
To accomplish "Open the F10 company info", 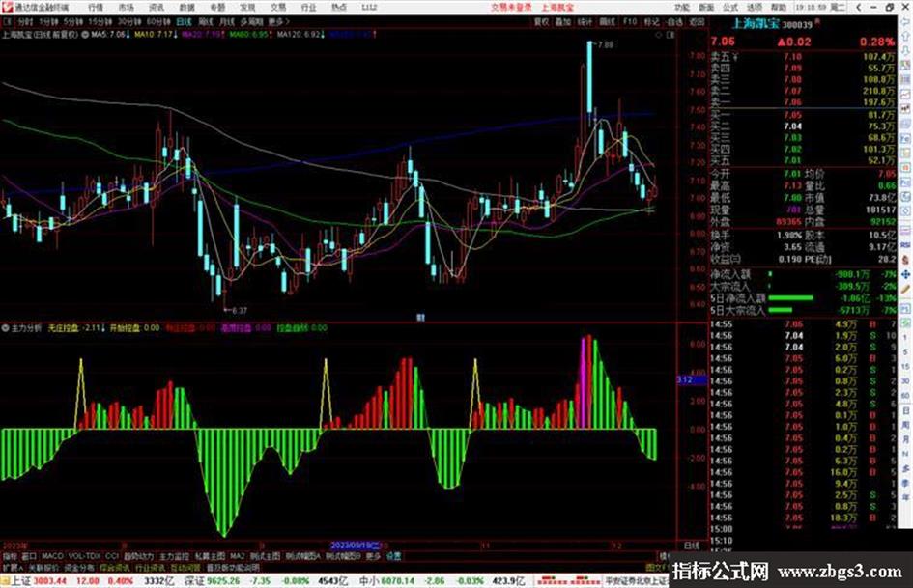I will 629,21.
